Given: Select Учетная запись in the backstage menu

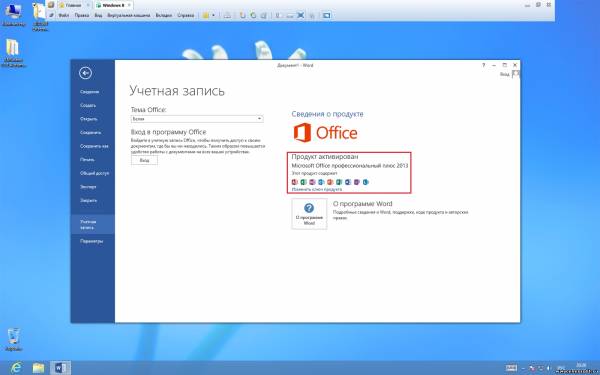Looking at the screenshot, I should [x=93, y=225].
